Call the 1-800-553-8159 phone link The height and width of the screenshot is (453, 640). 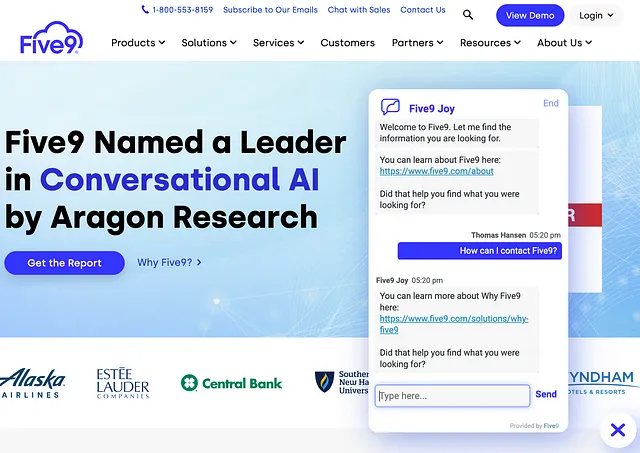point(182,10)
